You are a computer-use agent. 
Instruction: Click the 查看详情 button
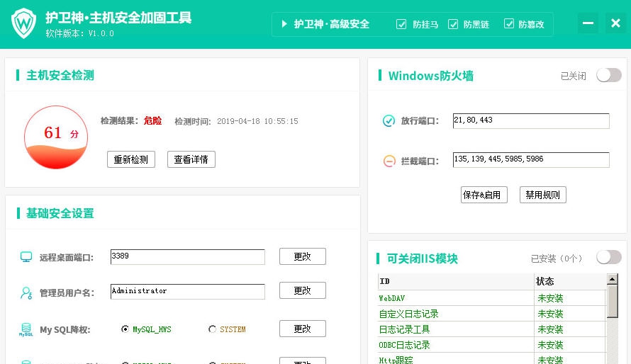click(191, 159)
